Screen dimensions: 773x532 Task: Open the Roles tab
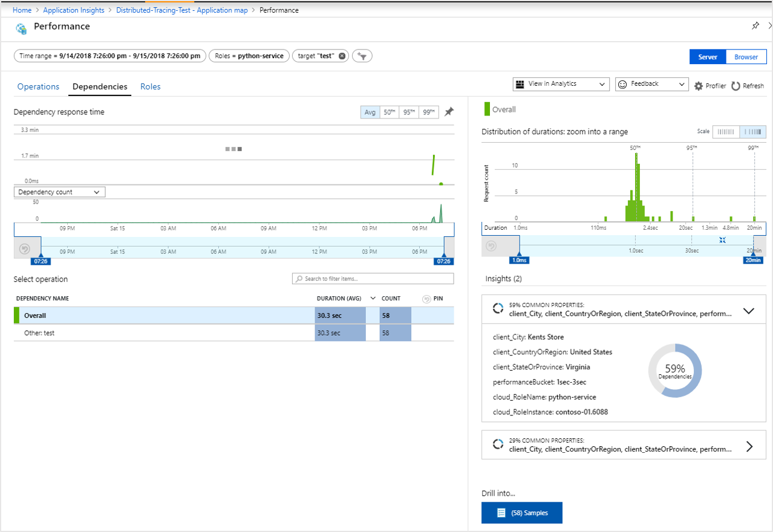coord(151,86)
